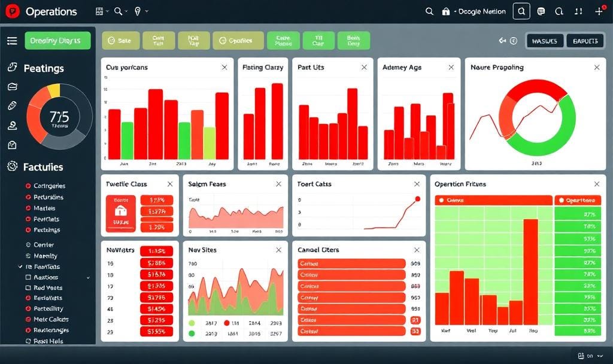Image resolution: width=613 pixels, height=364 pixels.
Task: Click the lock icon beside Dcogle Netion
Action: pos(445,11)
